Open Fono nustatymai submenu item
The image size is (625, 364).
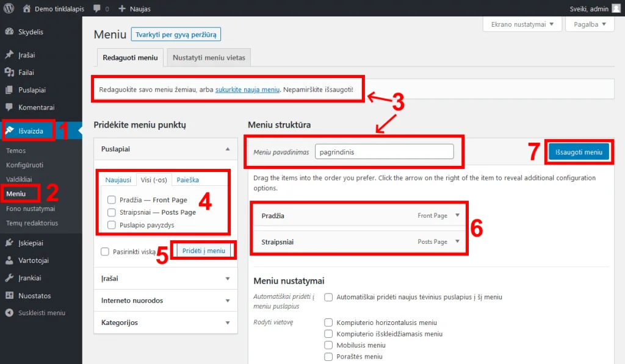click(x=31, y=209)
